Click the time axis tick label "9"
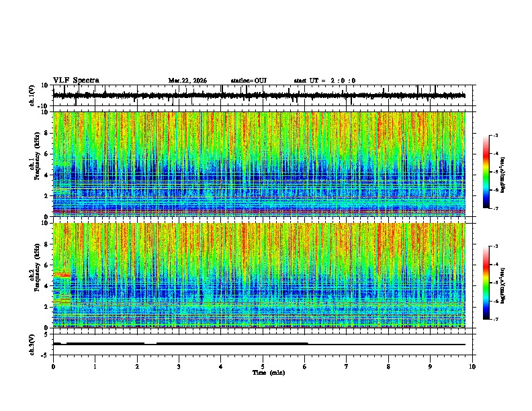532x411 pixels. click(430, 367)
